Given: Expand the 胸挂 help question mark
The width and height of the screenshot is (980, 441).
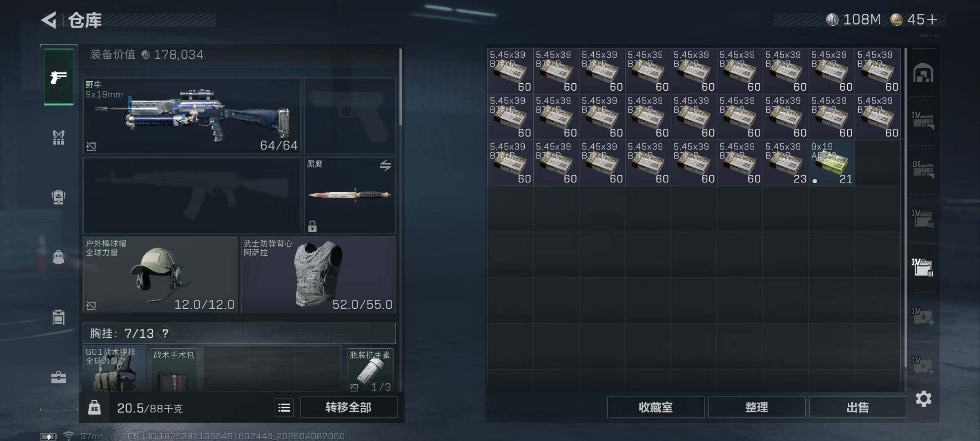Looking at the screenshot, I should 165,334.
